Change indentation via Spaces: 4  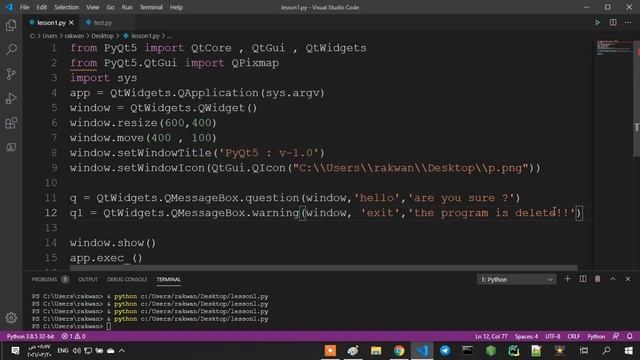526,336
